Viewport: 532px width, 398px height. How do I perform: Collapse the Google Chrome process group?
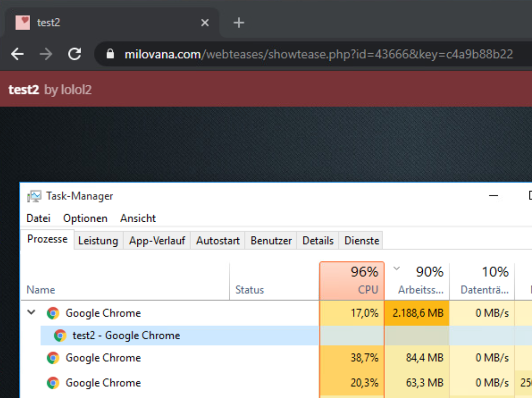(31, 312)
